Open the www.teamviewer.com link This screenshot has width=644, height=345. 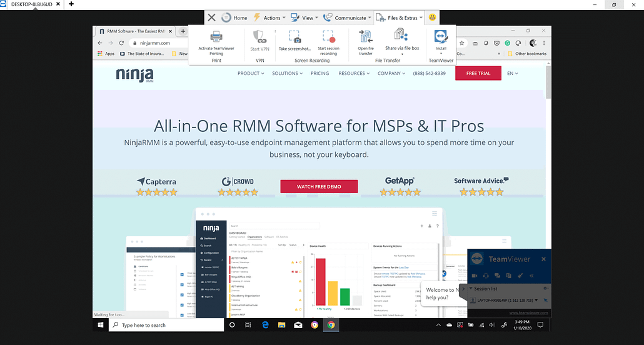coord(528,312)
